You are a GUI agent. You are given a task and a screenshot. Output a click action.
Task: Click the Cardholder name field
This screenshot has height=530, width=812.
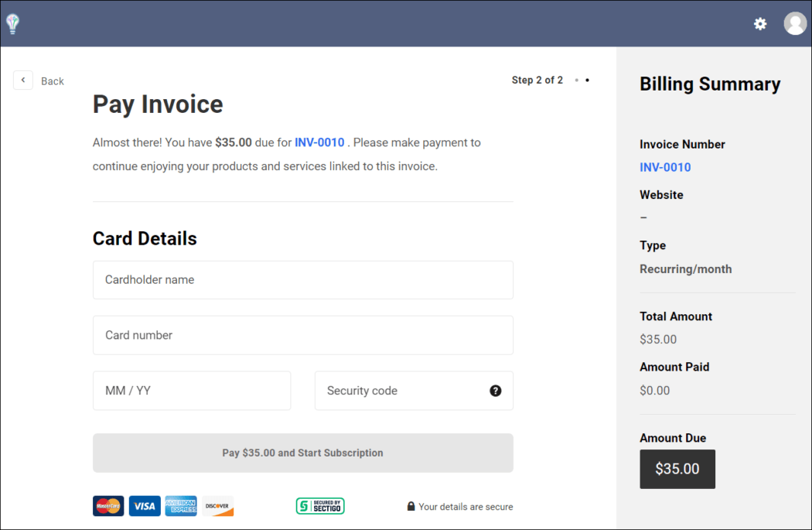[x=303, y=280]
